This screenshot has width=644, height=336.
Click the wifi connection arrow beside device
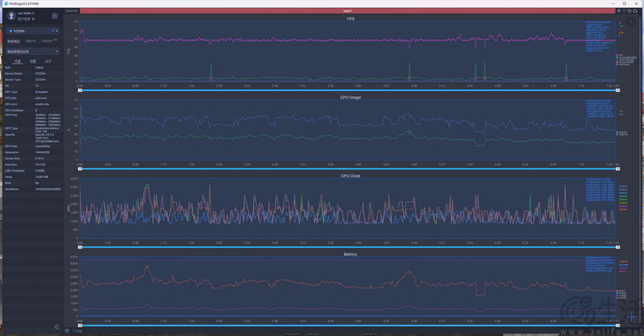(53, 31)
